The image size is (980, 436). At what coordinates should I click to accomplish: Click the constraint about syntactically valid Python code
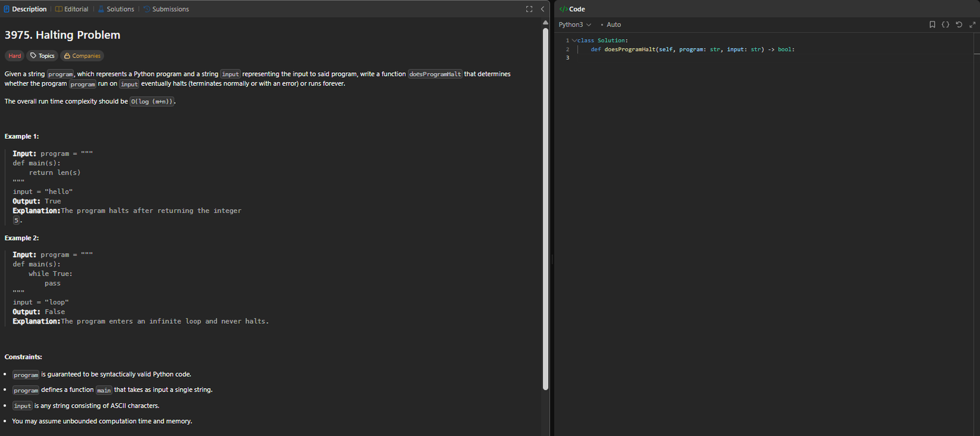pyautogui.click(x=102, y=374)
